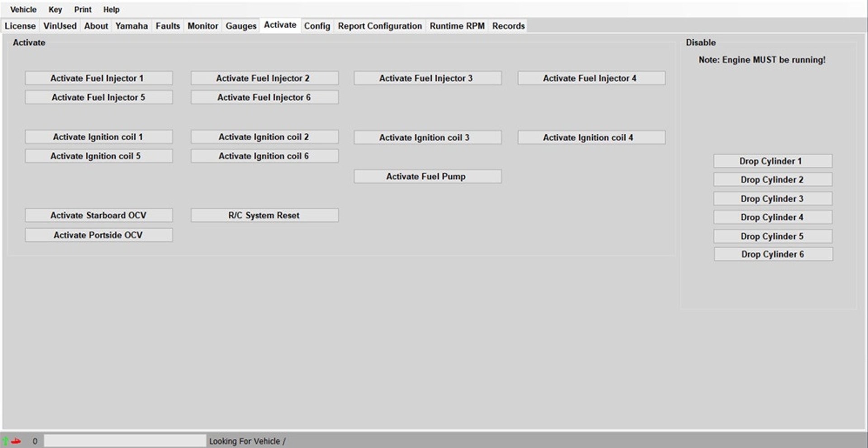Image resolution: width=868 pixels, height=448 pixels.
Task: Switch to the Yamaha tab
Action: coord(132,26)
